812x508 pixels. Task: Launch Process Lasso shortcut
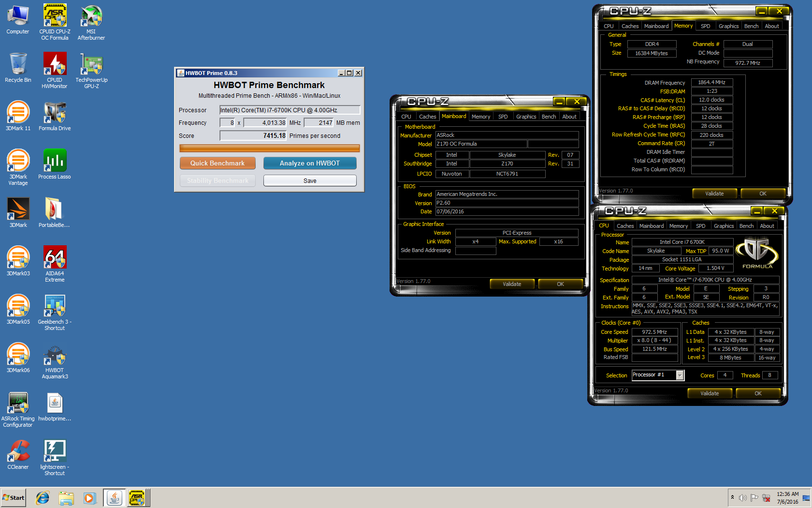point(55,164)
